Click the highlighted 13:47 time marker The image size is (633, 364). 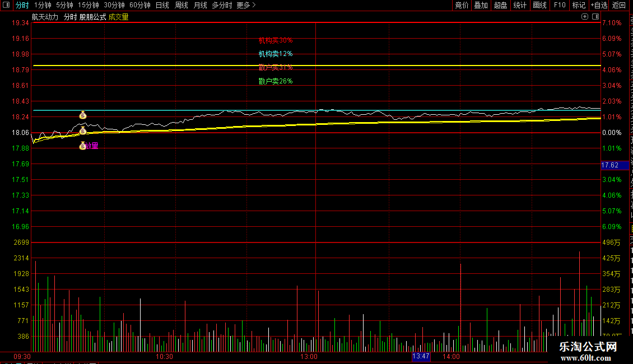421,356
